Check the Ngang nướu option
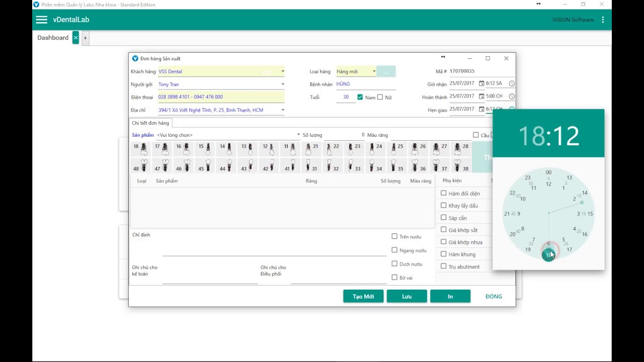 [394, 250]
